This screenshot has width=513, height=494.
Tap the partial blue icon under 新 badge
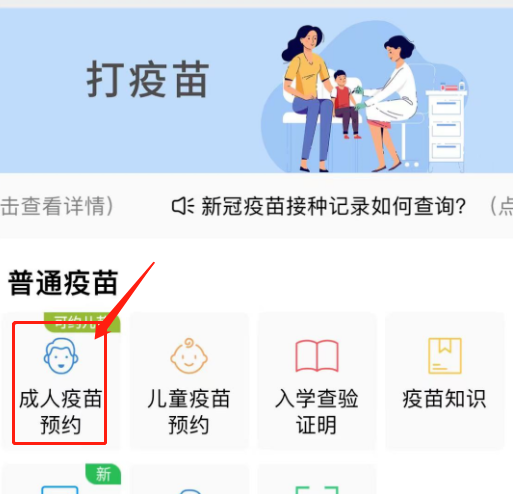60,490
